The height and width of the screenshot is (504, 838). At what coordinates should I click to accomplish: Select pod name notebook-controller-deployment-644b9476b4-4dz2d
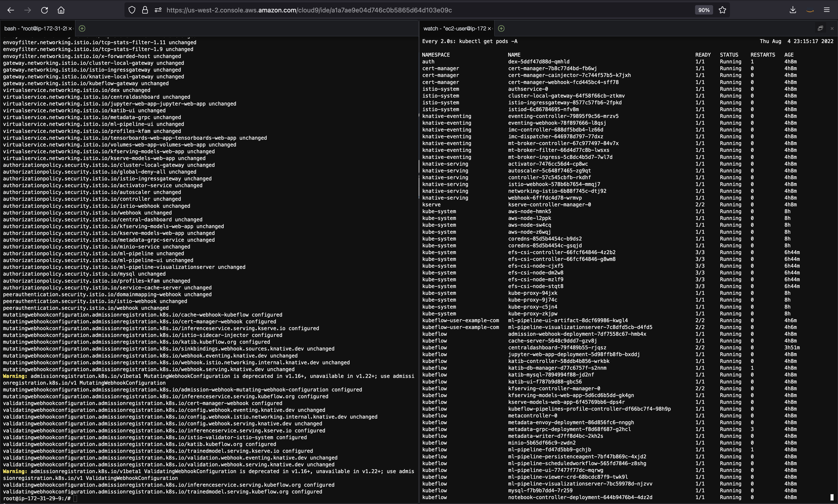click(580, 497)
